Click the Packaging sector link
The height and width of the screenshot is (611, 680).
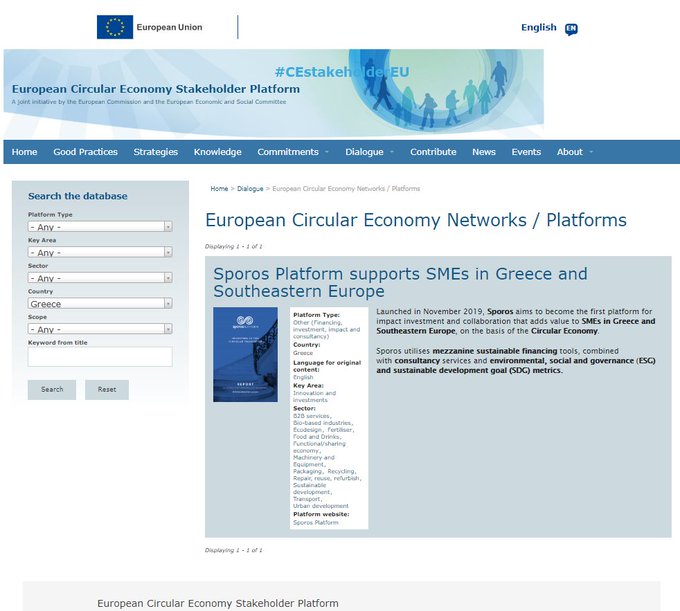307,471
